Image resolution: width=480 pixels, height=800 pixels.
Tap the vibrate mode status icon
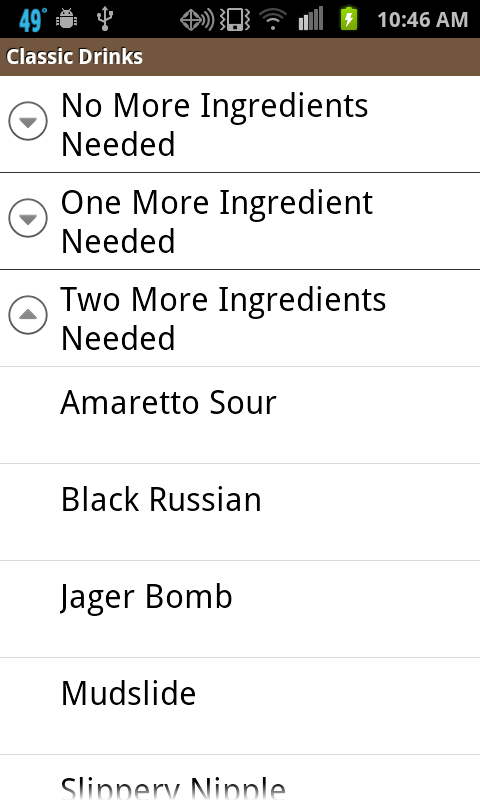[235, 20]
